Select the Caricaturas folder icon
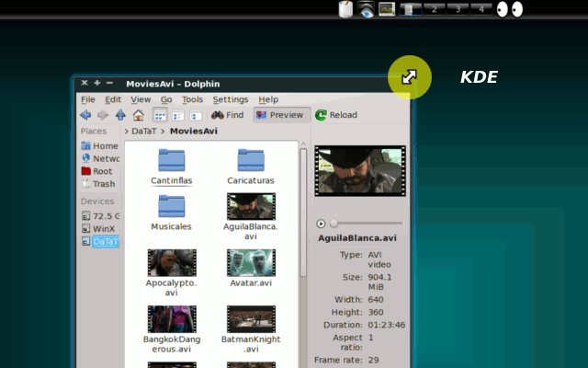Image resolution: width=588 pixels, height=368 pixels. (251, 160)
